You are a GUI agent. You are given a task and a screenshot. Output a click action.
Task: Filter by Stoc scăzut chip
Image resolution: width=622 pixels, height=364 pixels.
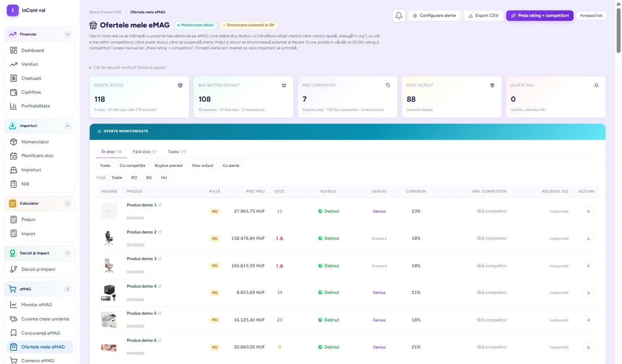[203, 166]
